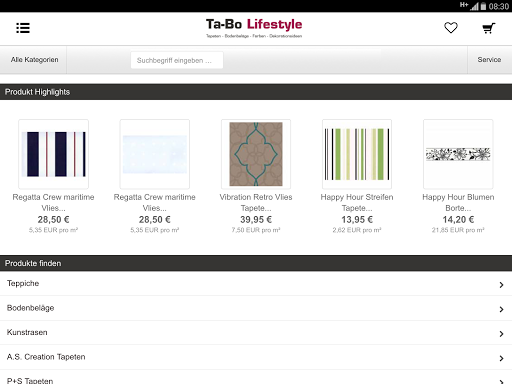Screen dimensions: 512x384
Task: Tap the battery icon in status bar
Action: (x=483, y=6)
